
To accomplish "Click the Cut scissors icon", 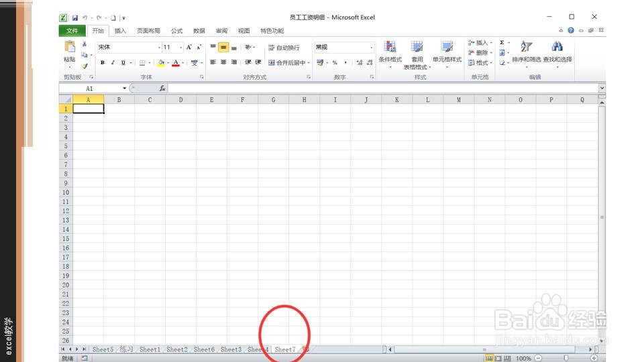I will [x=85, y=44].
